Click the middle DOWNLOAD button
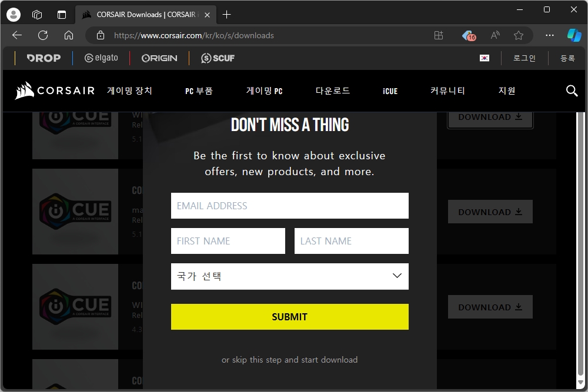This screenshot has width=588, height=392. pos(490,212)
